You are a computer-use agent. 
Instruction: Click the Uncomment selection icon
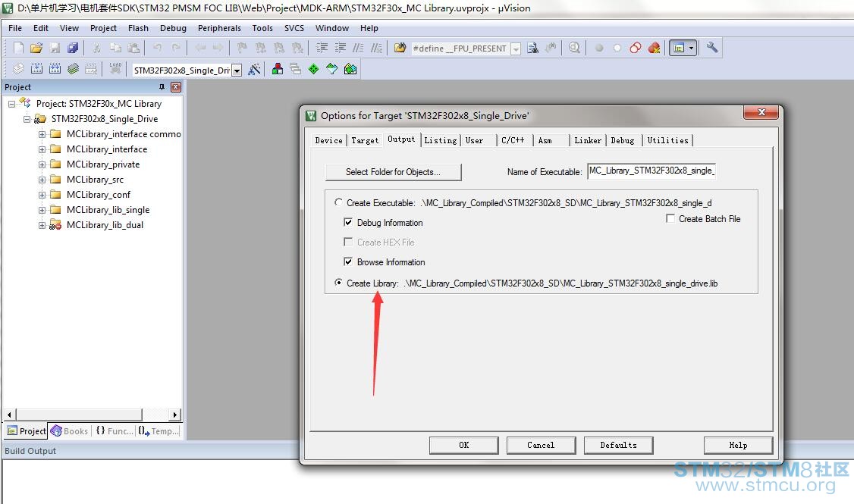[x=376, y=48]
